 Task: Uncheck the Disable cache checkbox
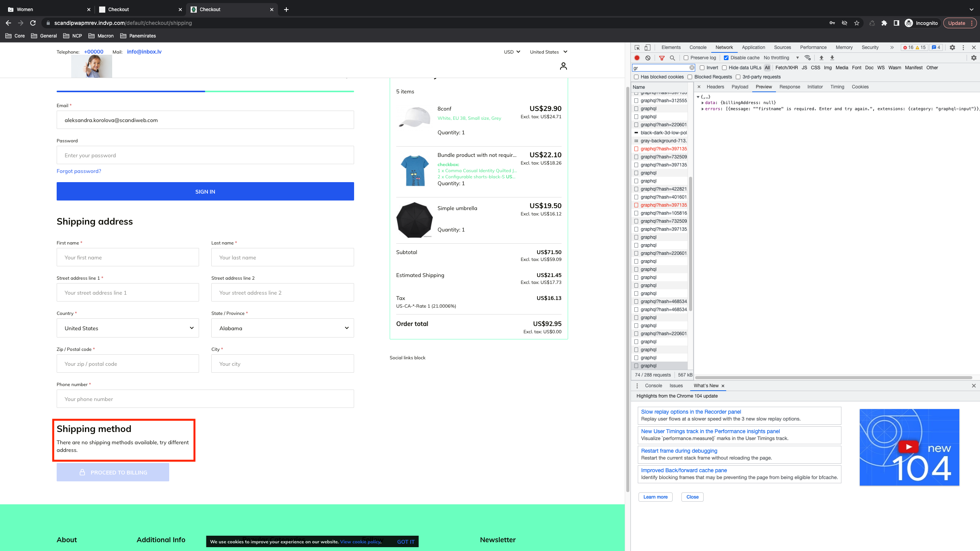coord(726,58)
